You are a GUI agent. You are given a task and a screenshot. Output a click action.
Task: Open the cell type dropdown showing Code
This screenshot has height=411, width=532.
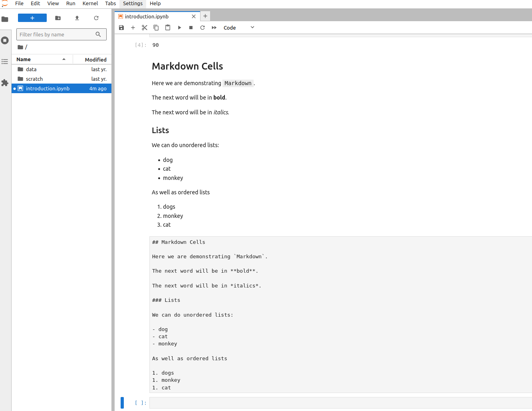pos(238,28)
